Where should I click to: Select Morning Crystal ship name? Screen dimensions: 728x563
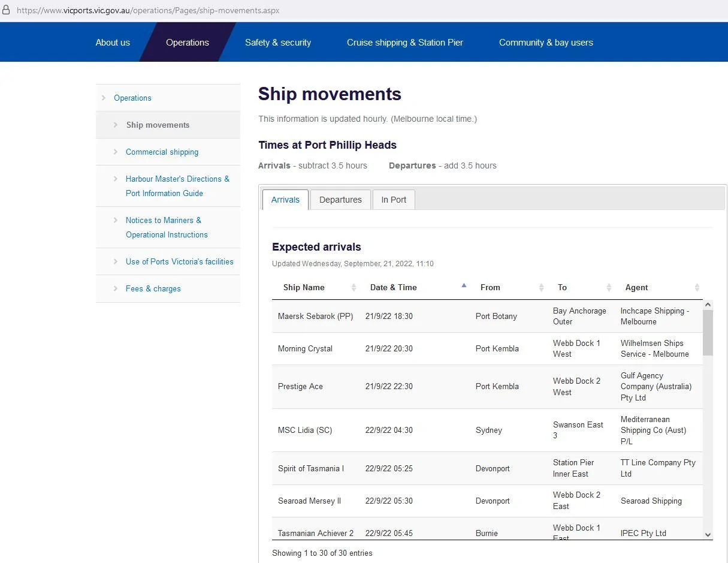(x=305, y=348)
